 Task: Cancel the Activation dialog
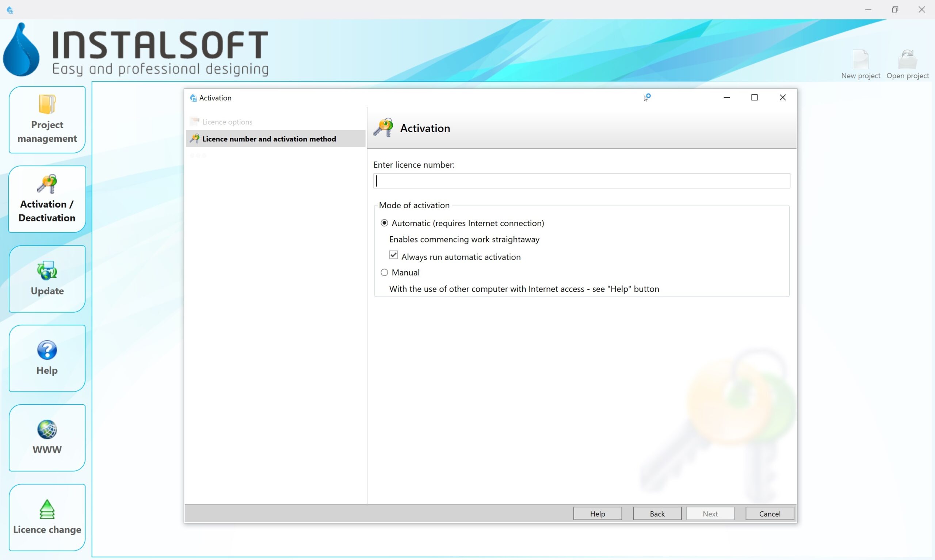click(770, 514)
